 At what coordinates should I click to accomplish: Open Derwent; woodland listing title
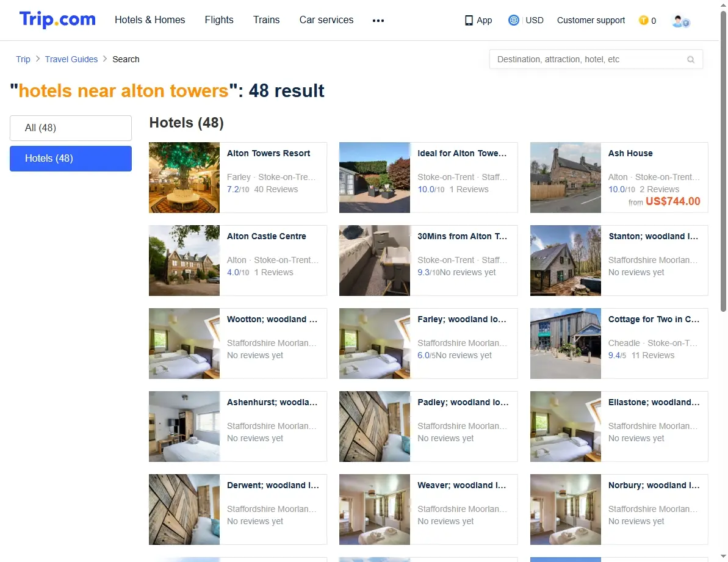pos(273,486)
